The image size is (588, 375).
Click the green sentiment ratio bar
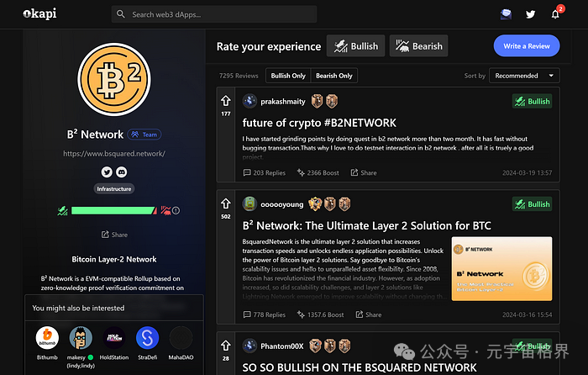[114, 210]
